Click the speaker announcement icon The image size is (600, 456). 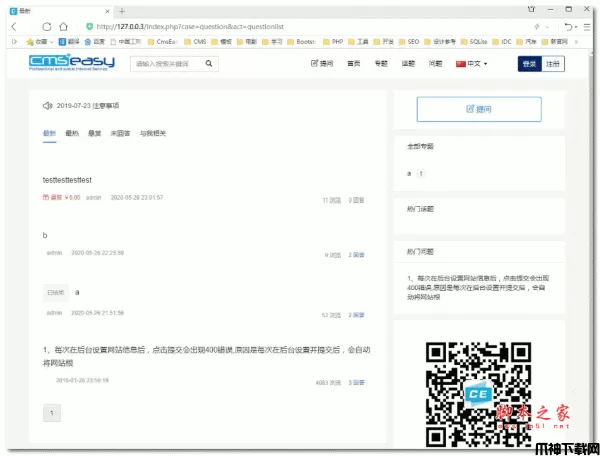click(47, 106)
